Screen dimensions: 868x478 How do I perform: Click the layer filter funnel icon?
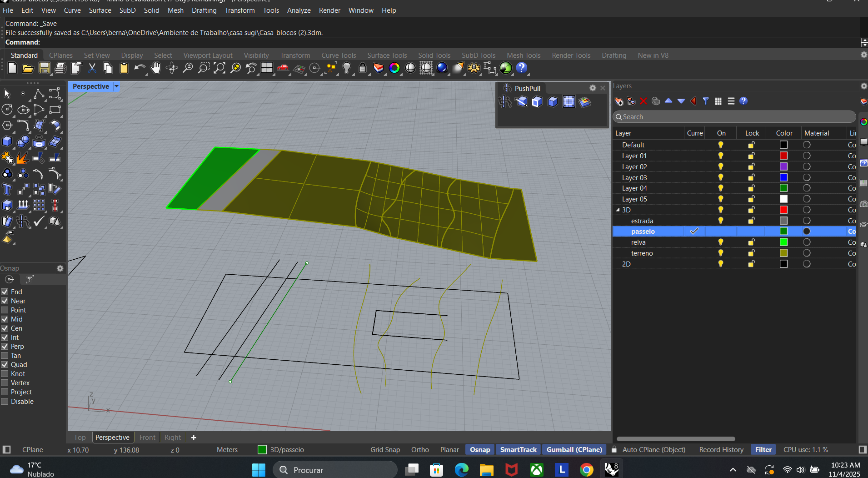tap(706, 101)
